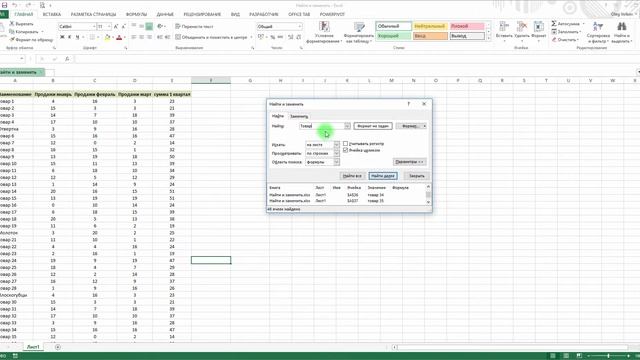Open the Область поиска 'формулы' dropdown
This screenshot has width=640, height=360.
pos(336,162)
